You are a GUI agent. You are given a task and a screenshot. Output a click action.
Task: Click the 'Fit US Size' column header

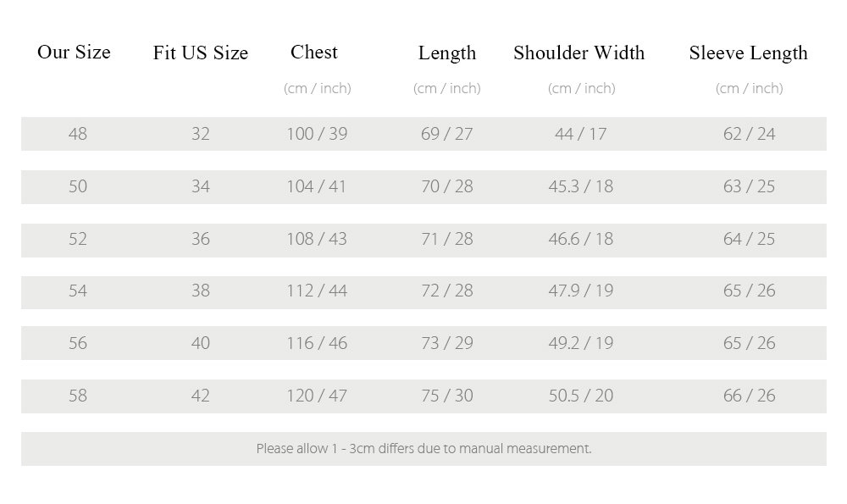201,53
